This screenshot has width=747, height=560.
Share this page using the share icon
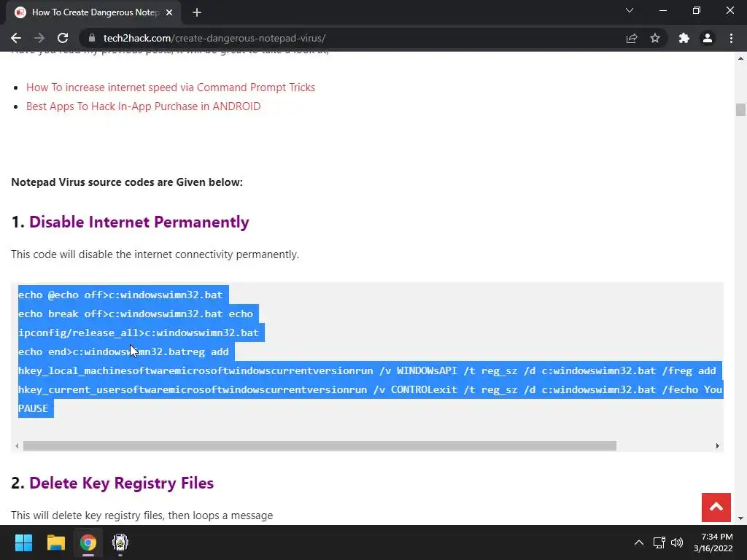[632, 38]
